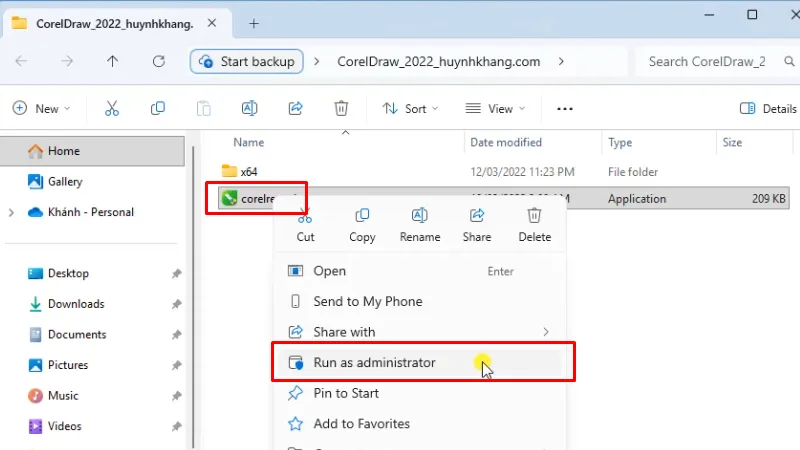Expand the Share with submenu
This screenshot has width=800, height=450.
point(545,332)
